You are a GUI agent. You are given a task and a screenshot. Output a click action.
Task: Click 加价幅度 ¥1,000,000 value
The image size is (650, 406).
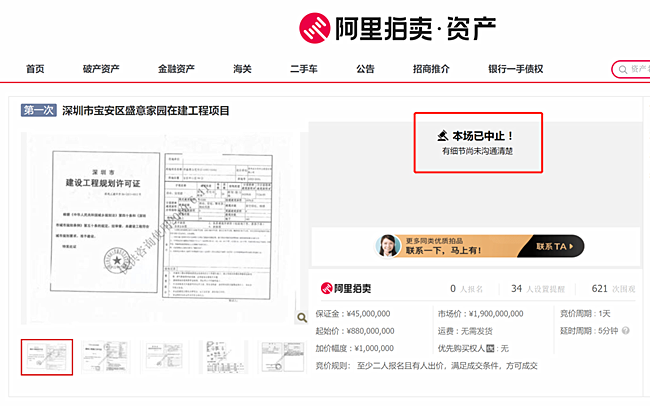pyautogui.click(x=374, y=348)
